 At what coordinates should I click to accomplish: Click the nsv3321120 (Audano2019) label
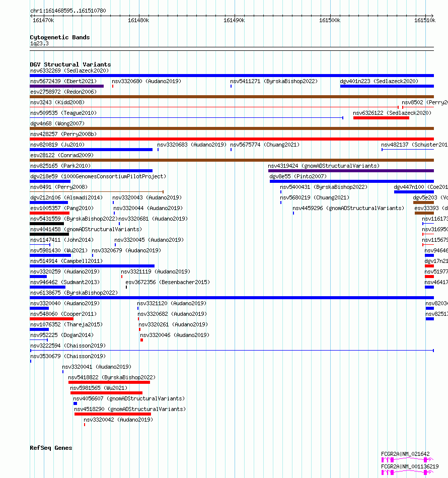(x=172, y=303)
